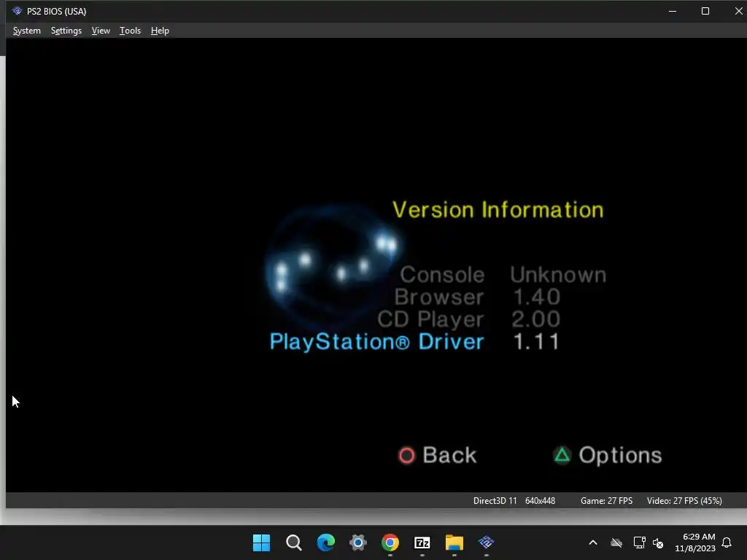Click the Browser row label

pyautogui.click(x=439, y=297)
